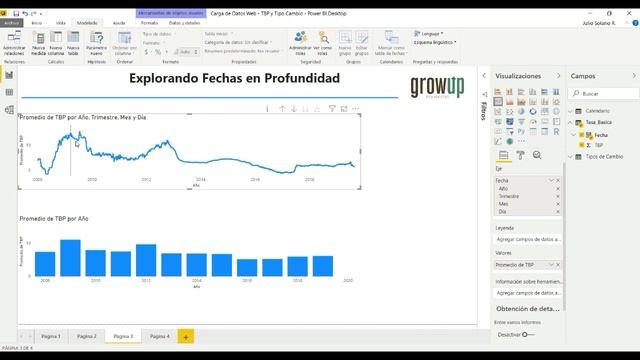Select the donut chart visualization
Image resolution: width=640 pixels, height=360 pixels.
533,111
